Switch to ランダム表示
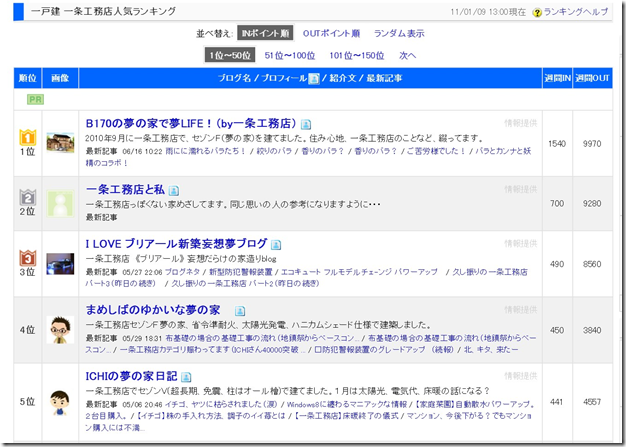626x447 pixels. (399, 34)
